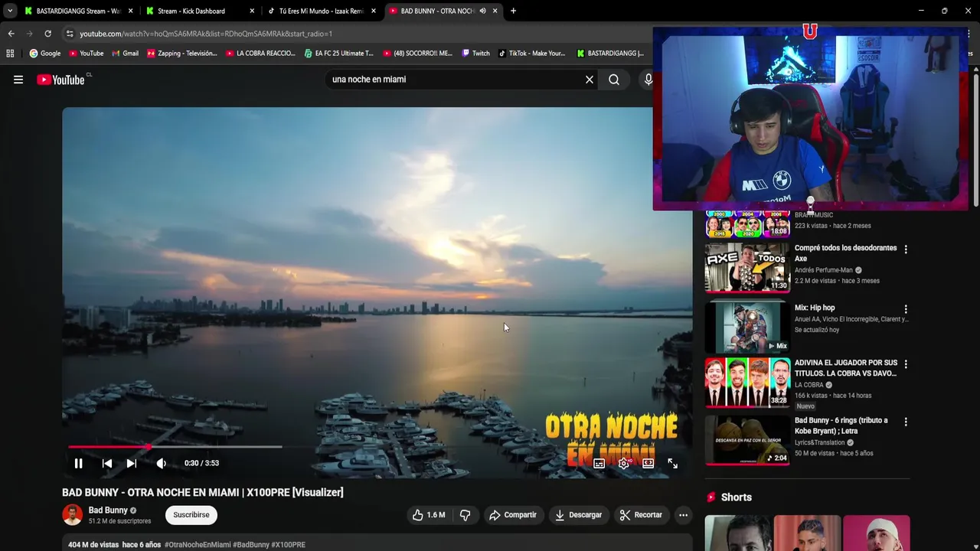This screenshot has height=551, width=980.
Task: Toggle subtitles on the player
Action: point(599,463)
